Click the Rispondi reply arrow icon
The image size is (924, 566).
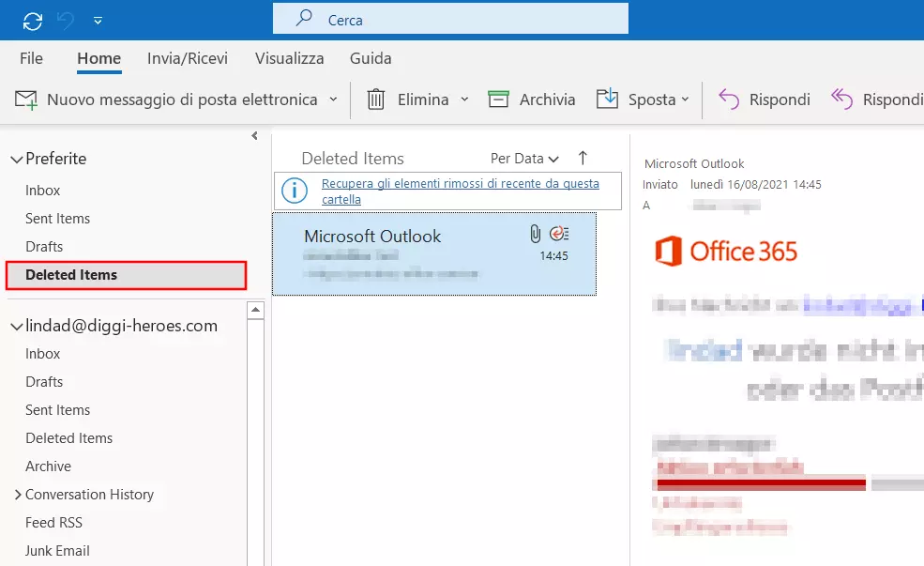tap(729, 99)
